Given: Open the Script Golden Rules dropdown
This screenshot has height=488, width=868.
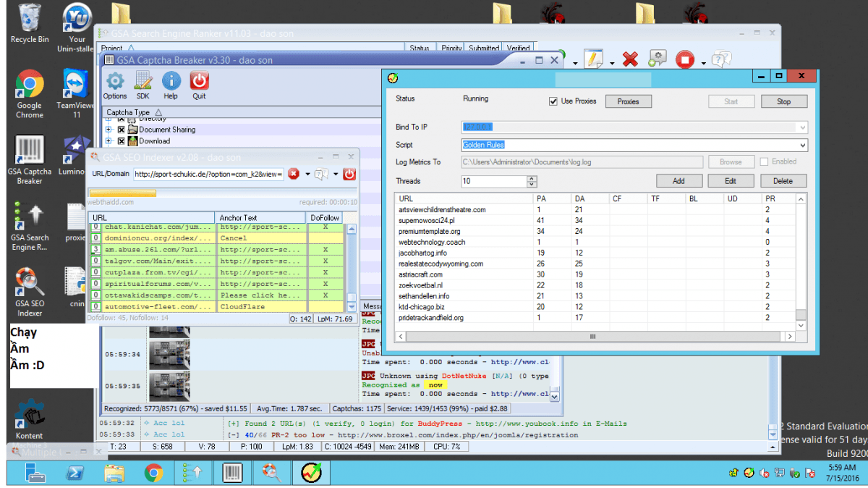Looking at the screenshot, I should [x=801, y=145].
